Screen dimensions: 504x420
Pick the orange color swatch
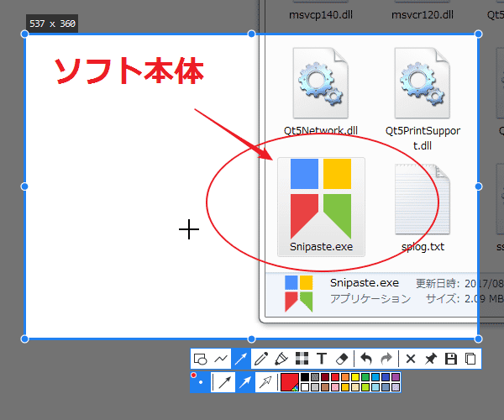(x=345, y=377)
